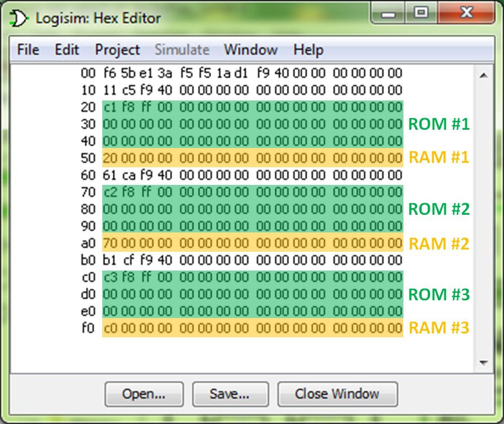Select byte ca in row 60

129,175
